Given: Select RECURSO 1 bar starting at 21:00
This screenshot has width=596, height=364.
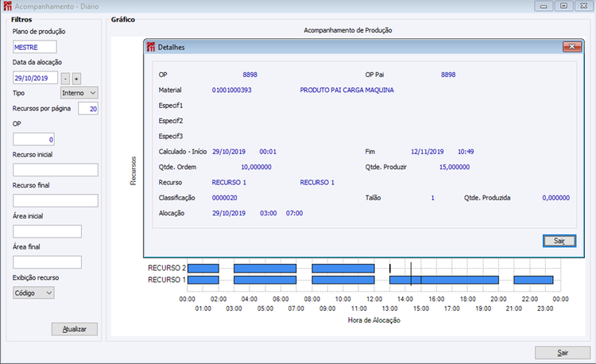Looking at the screenshot, I should (533, 280).
